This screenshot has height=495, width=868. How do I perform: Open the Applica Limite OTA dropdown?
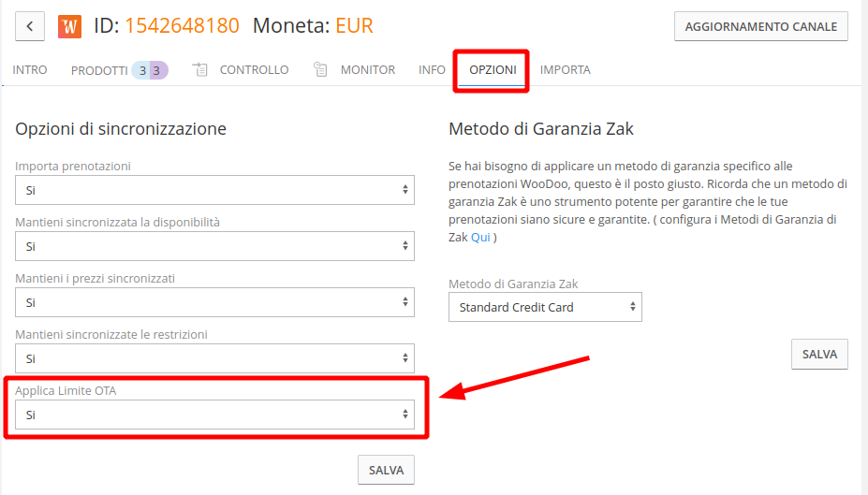click(x=214, y=415)
